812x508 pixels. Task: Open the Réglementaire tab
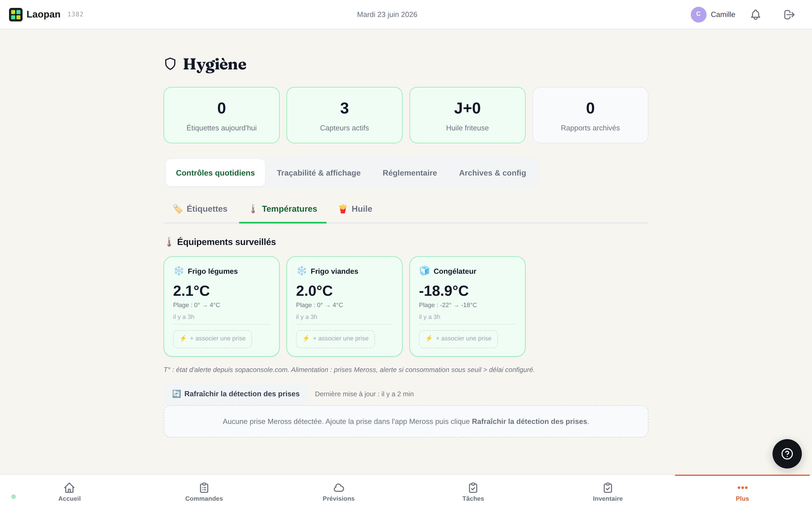[410, 173]
